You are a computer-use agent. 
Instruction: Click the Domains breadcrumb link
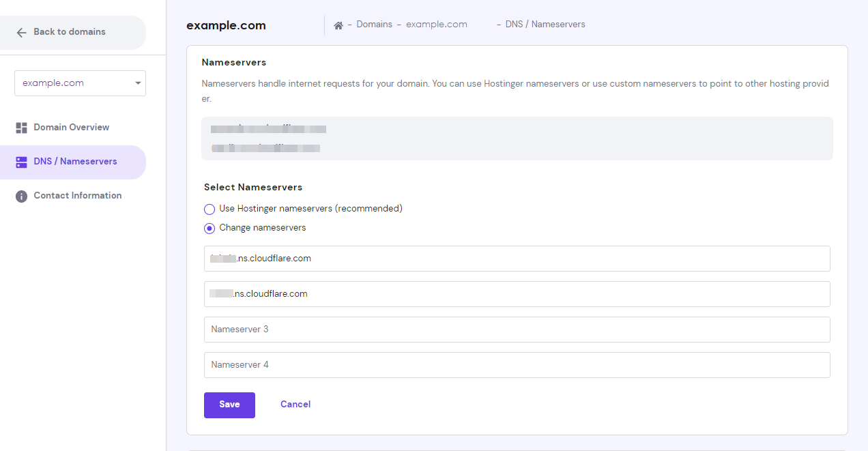pyautogui.click(x=374, y=25)
